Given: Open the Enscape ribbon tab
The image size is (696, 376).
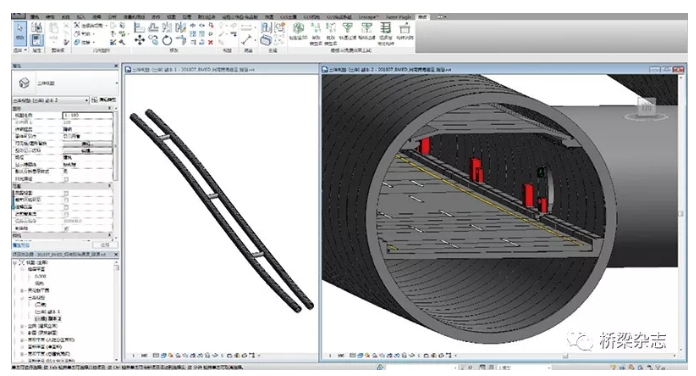Looking at the screenshot, I should 368,17.
